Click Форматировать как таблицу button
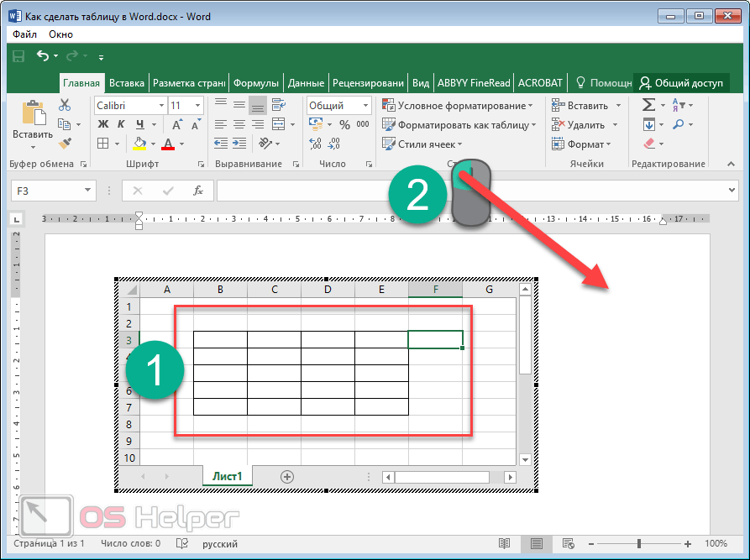 coord(459,124)
